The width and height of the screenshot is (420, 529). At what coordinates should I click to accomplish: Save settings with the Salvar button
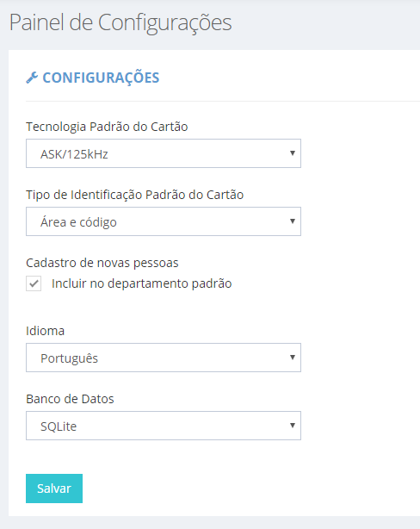(54, 489)
